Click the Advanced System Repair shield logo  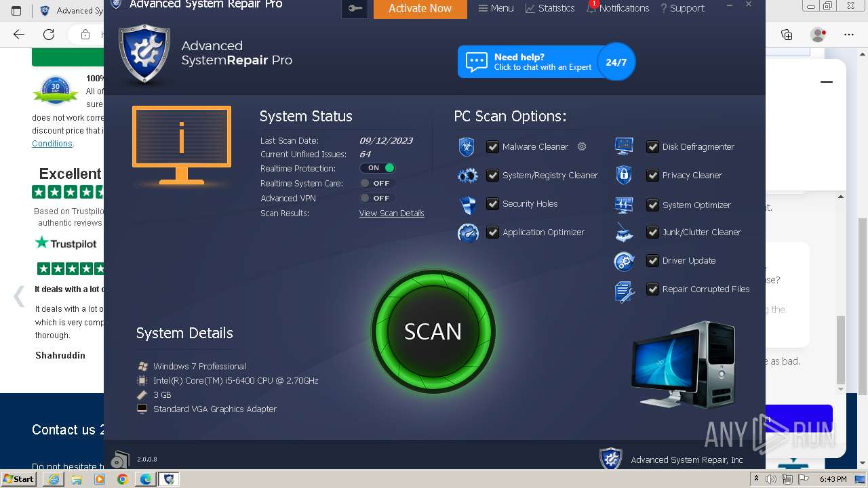click(144, 55)
